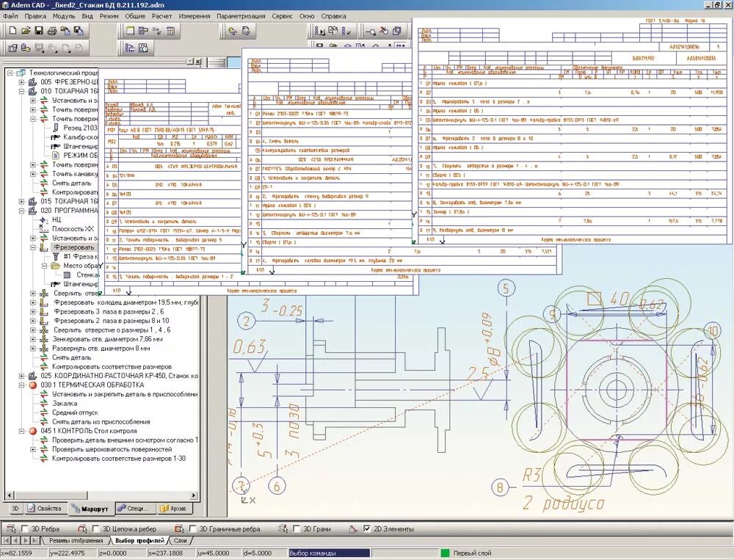Collapse the 030 1 ТЕРМИЧЕСКАЯ ОБРАБОТКА node
Screen dimensions: 734x560
point(21,385)
